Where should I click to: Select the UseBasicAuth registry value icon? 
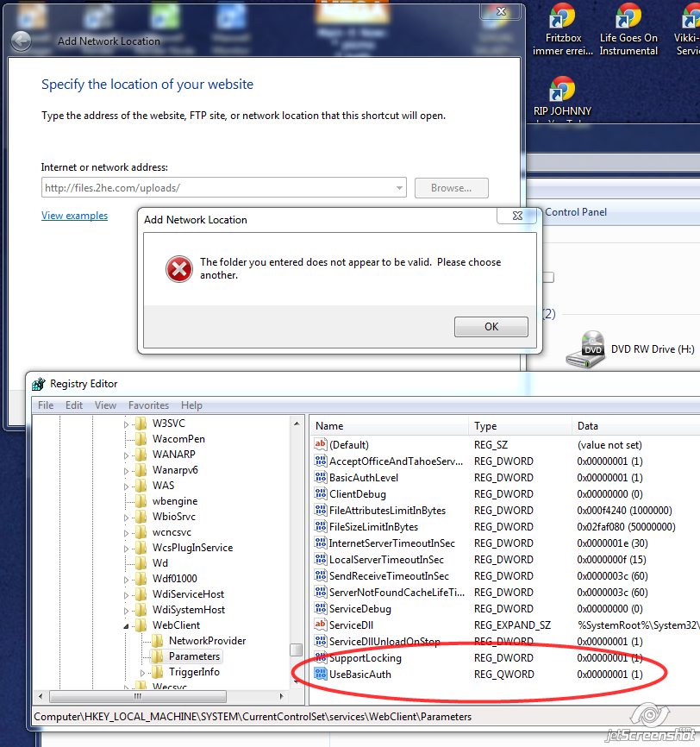click(321, 674)
